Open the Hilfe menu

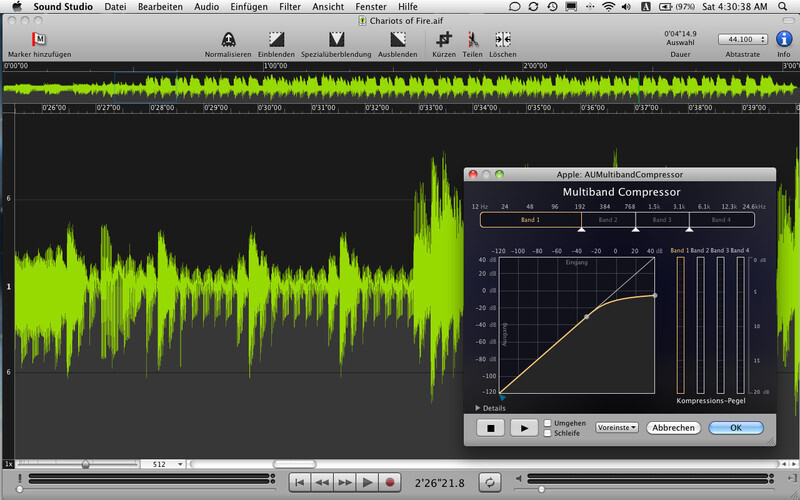pos(408,7)
